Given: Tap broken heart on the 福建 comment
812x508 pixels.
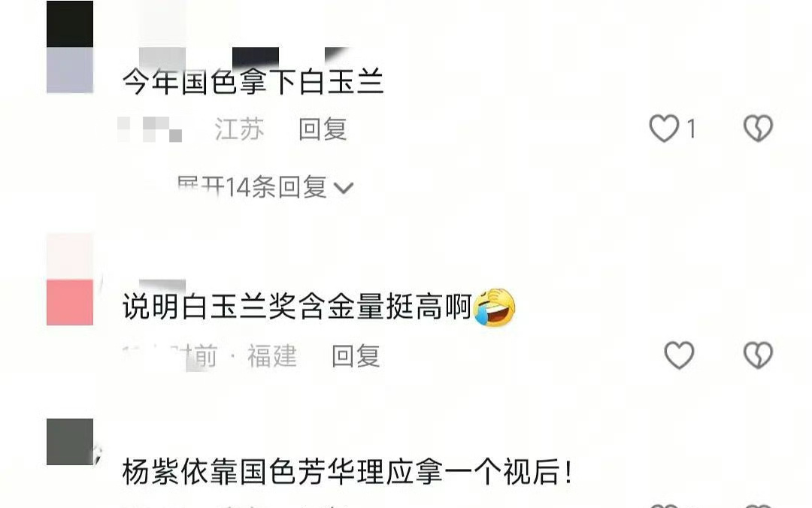Looking at the screenshot, I should click(758, 355).
